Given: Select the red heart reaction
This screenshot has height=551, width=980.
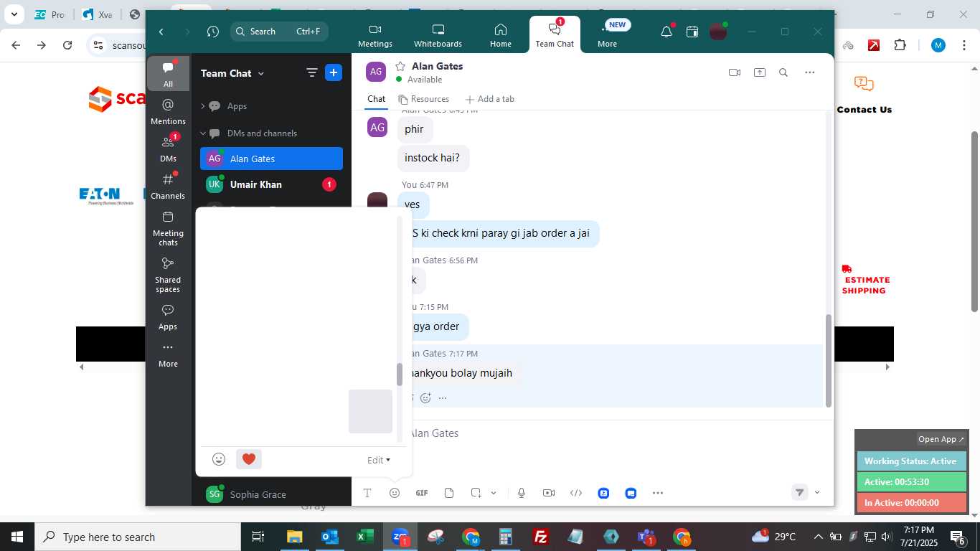Looking at the screenshot, I should 249,459.
